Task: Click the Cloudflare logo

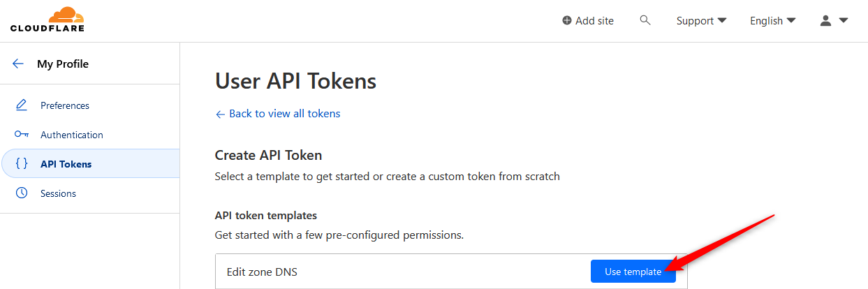Action: [47, 20]
